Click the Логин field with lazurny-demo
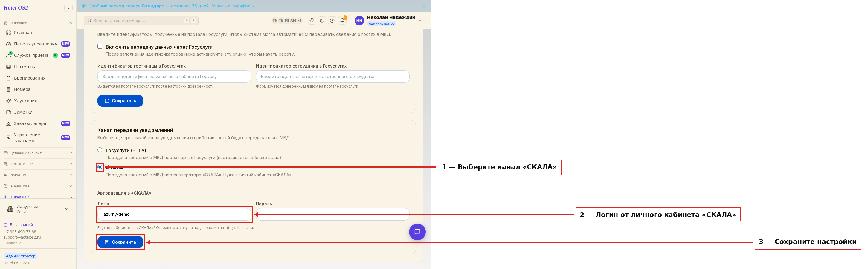 pyautogui.click(x=174, y=215)
